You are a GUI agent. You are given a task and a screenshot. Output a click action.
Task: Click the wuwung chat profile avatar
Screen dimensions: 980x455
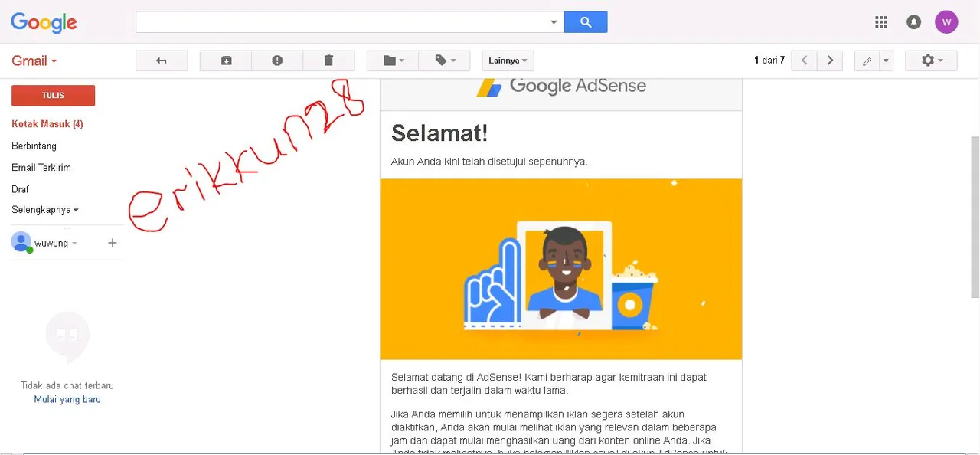pyautogui.click(x=21, y=242)
